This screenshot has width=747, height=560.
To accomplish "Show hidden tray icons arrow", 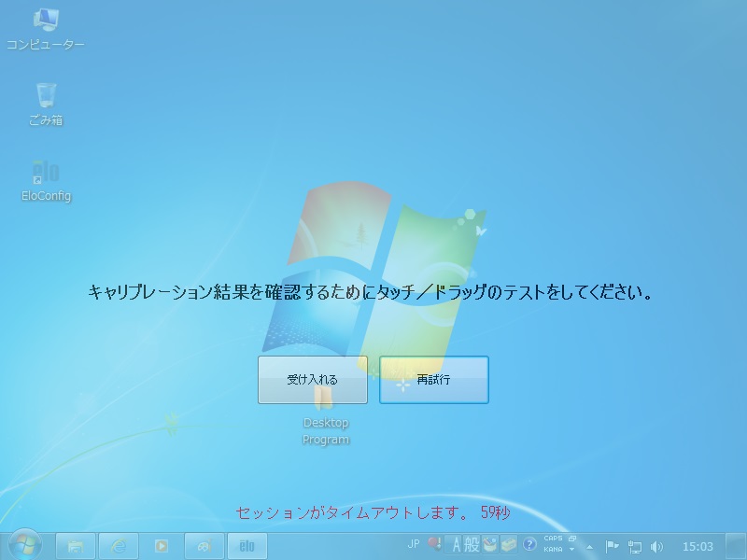I will tap(589, 546).
